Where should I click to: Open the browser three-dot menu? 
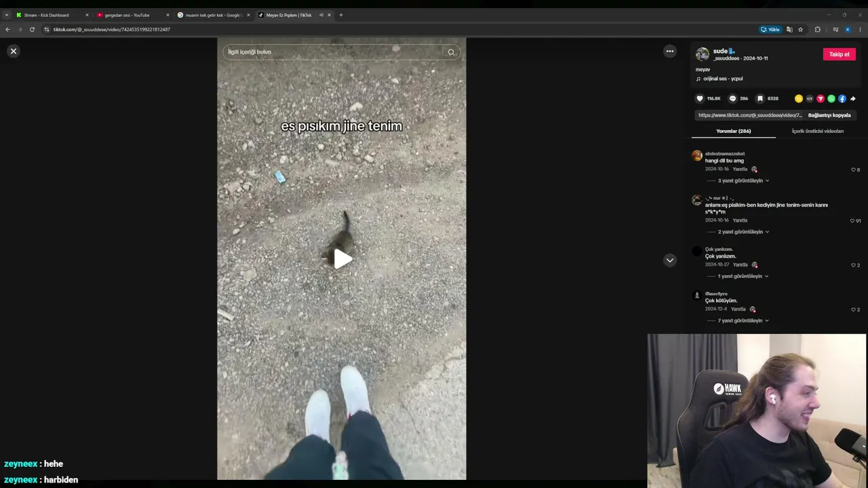[x=860, y=30]
